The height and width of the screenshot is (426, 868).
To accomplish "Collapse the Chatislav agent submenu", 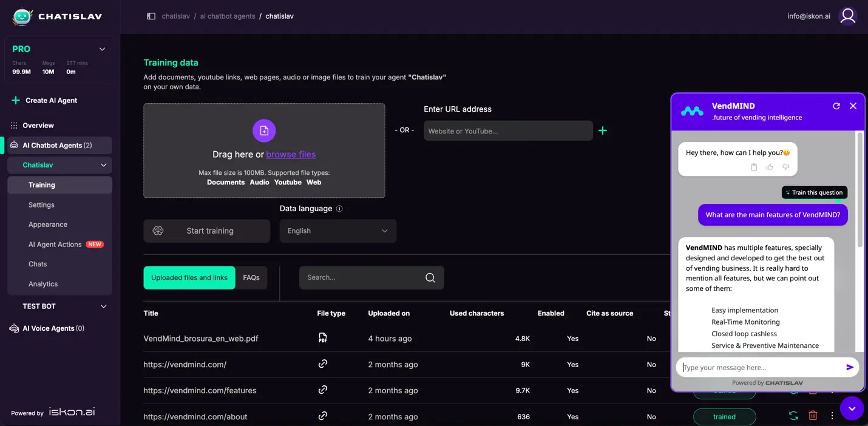I will pyautogui.click(x=103, y=165).
